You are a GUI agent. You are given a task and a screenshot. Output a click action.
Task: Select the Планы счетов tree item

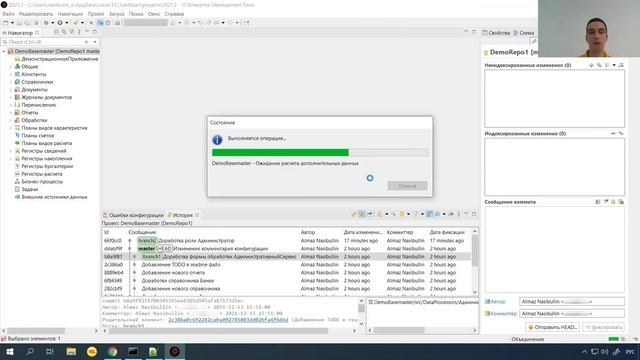(x=38, y=136)
